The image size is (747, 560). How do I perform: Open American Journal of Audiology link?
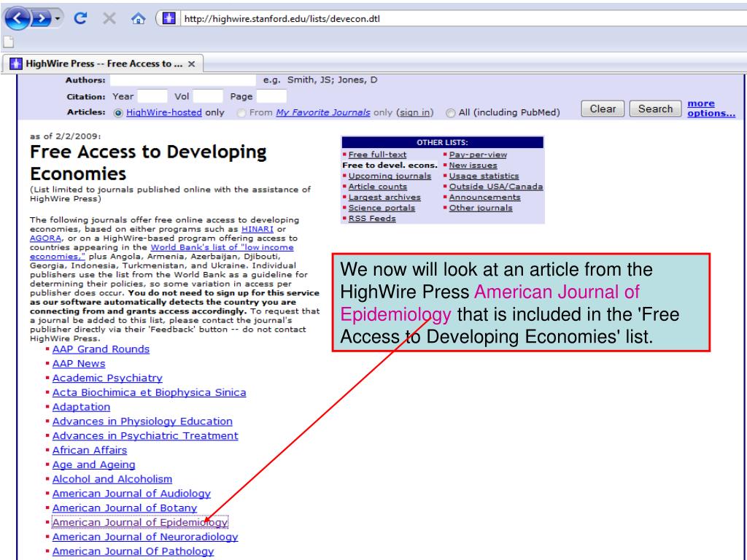(131, 494)
